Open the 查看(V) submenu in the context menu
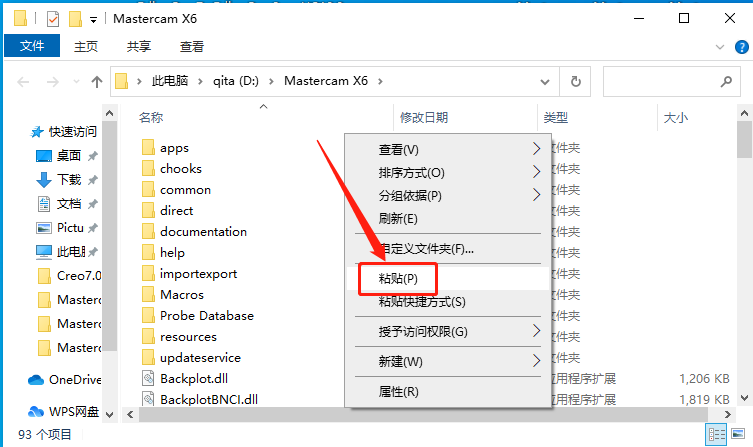 click(448, 150)
